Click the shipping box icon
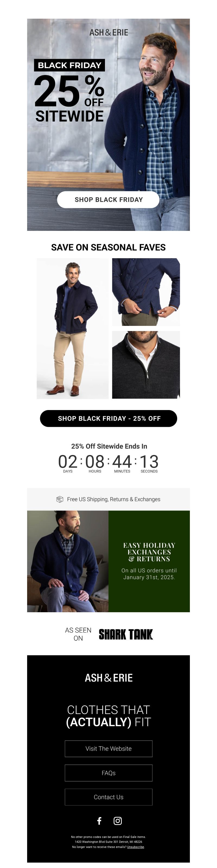 coord(60,499)
